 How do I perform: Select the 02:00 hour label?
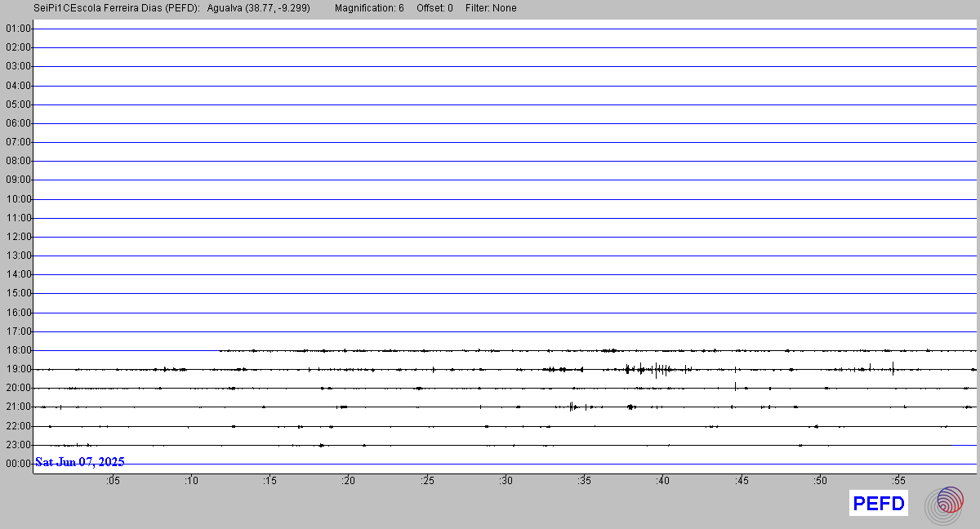tap(18, 47)
